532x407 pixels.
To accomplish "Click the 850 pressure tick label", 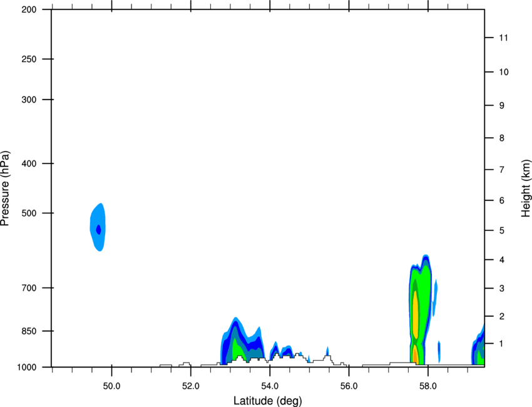I will (x=29, y=331).
